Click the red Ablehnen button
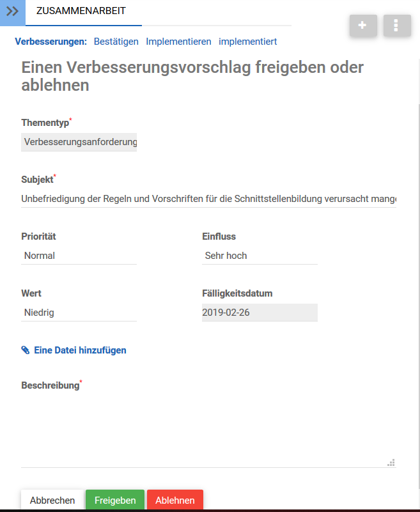Screen dimensions: 420x512 coord(175,500)
